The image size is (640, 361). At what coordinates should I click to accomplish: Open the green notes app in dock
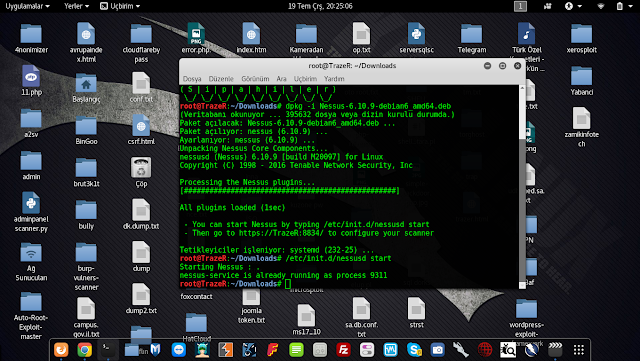296,350
